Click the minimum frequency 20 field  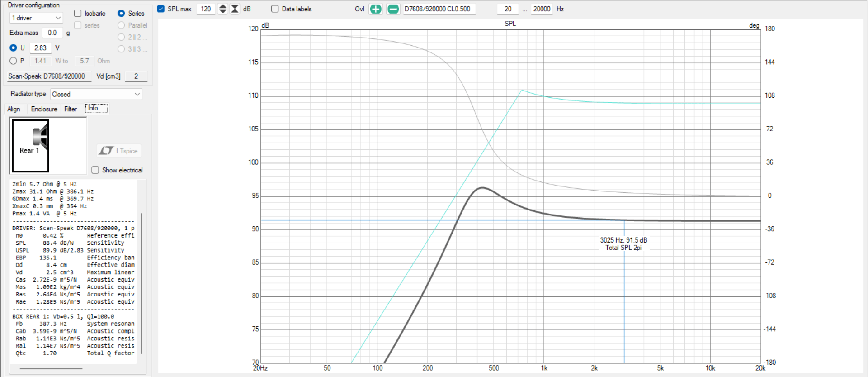(508, 9)
